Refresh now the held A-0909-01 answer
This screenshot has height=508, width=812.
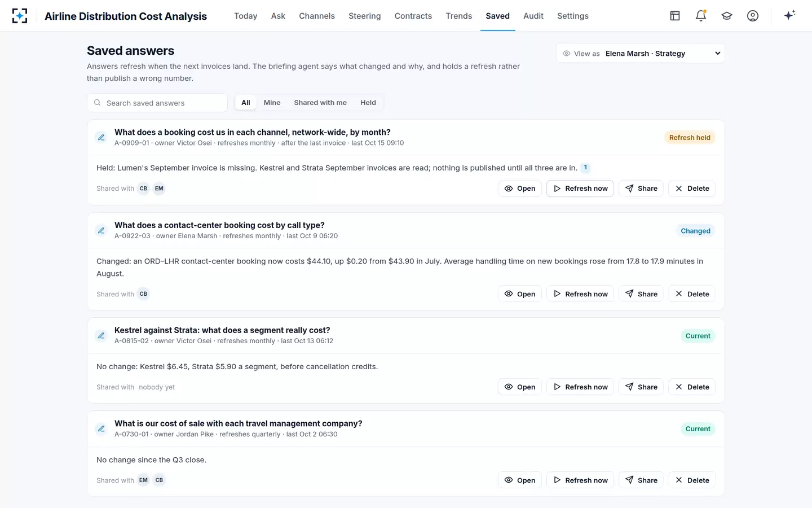pos(580,189)
